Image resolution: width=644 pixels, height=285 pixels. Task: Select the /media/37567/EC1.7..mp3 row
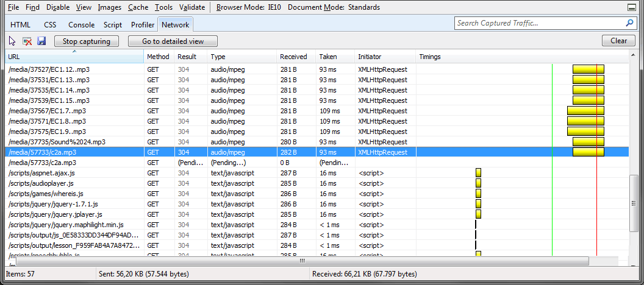[317, 111]
